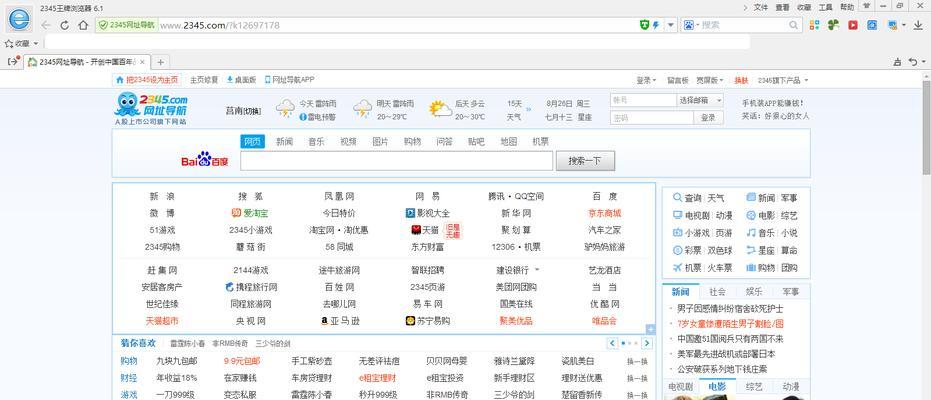
Task: Open the 文件 menu
Action: pos(761,7)
